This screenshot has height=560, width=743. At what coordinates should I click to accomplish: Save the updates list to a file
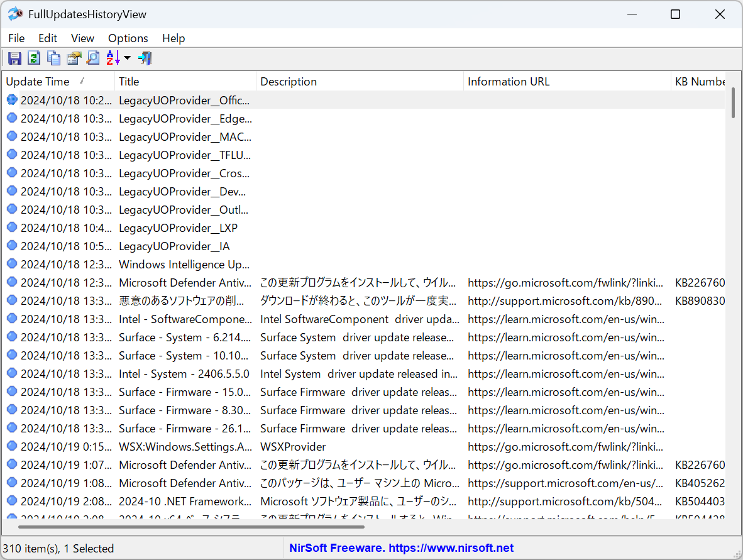(14, 58)
